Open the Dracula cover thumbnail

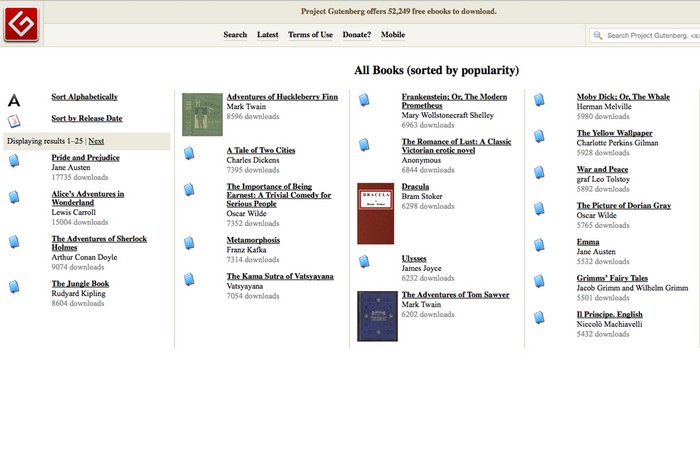coord(377,213)
